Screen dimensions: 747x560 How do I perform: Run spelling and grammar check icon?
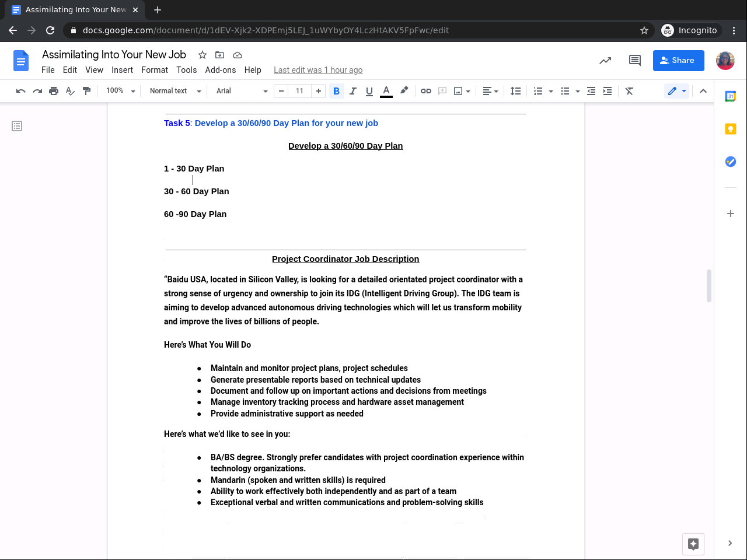tap(70, 91)
